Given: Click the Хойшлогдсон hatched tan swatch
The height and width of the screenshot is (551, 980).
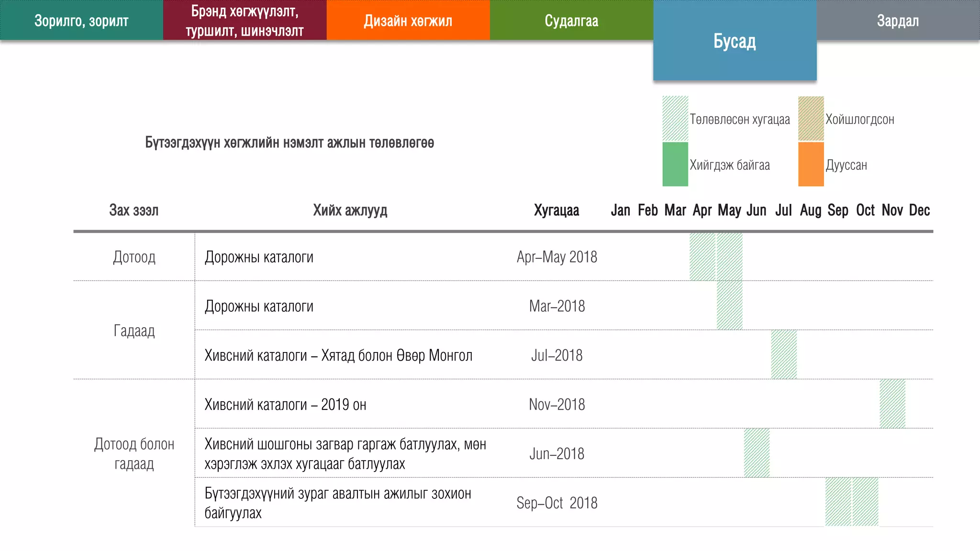Looking at the screenshot, I should pos(811,118).
